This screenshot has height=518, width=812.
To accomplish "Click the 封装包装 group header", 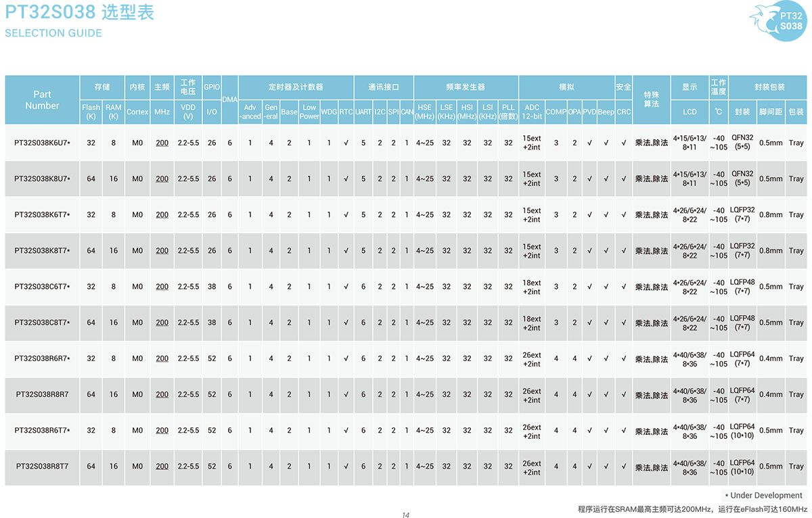I will [769, 87].
